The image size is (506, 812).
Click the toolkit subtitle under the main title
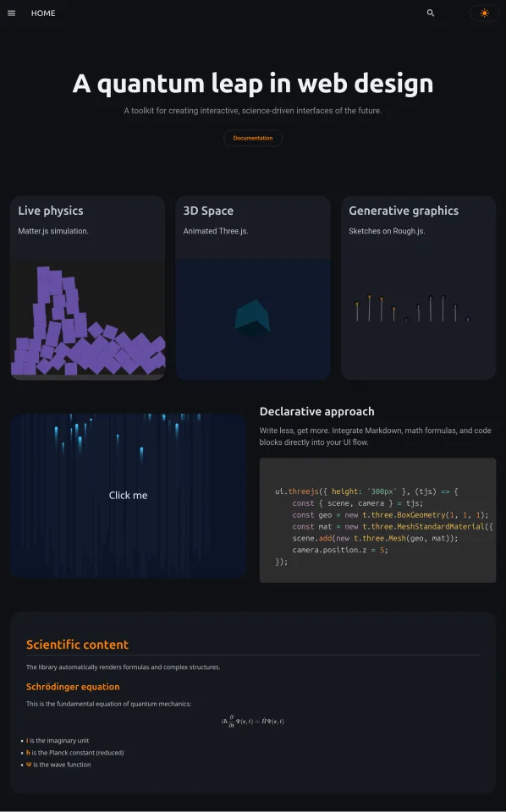pos(253,110)
